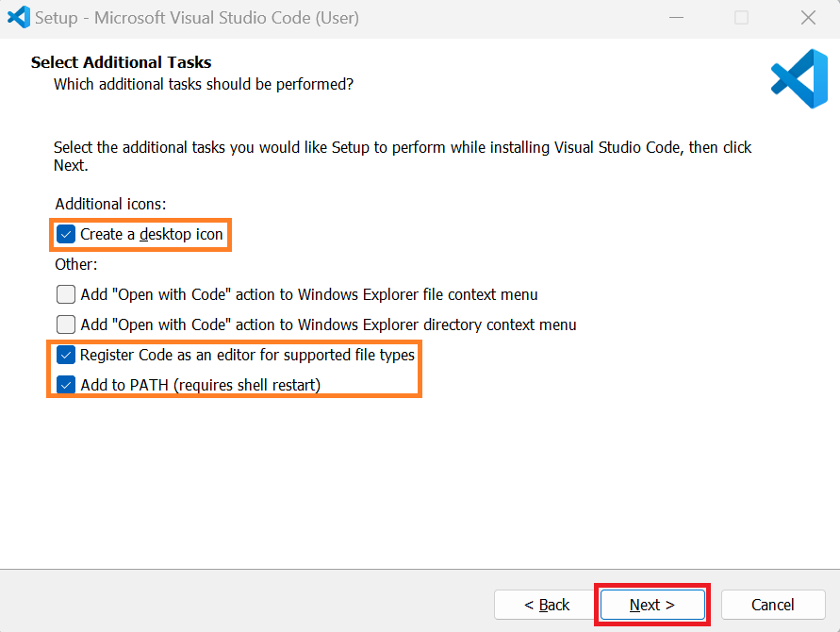Uncheck Add to PATH option
This screenshot has width=840, height=632.
click(66, 384)
